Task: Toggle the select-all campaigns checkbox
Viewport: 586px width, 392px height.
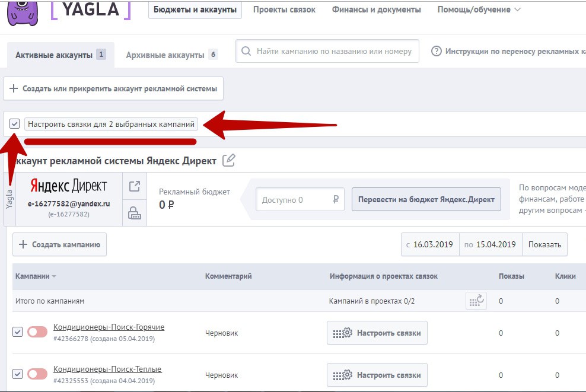Action: pos(15,124)
